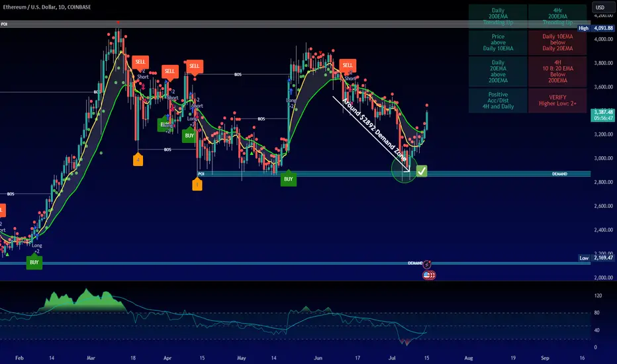Click the 4H 10 & 20 EMA Below 200EMA cell
The image size is (617, 364).
(x=557, y=71)
